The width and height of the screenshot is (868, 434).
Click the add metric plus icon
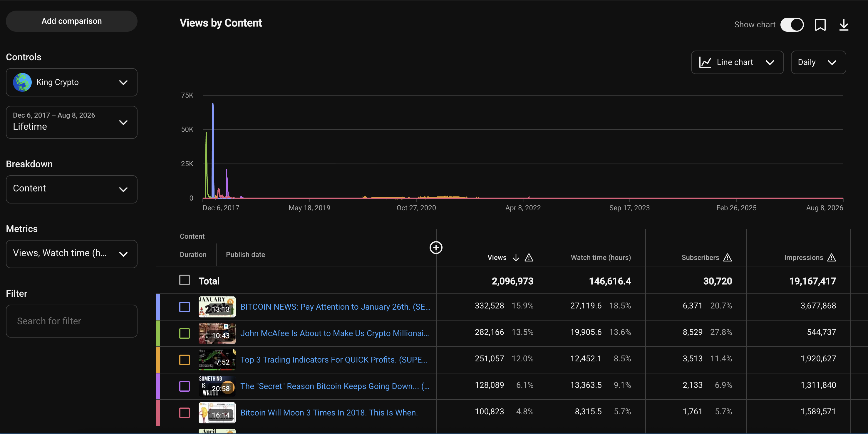click(x=436, y=248)
